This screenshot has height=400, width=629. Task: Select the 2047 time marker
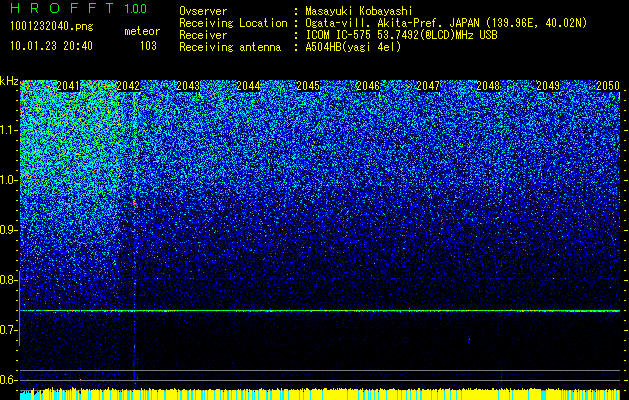coord(428,86)
